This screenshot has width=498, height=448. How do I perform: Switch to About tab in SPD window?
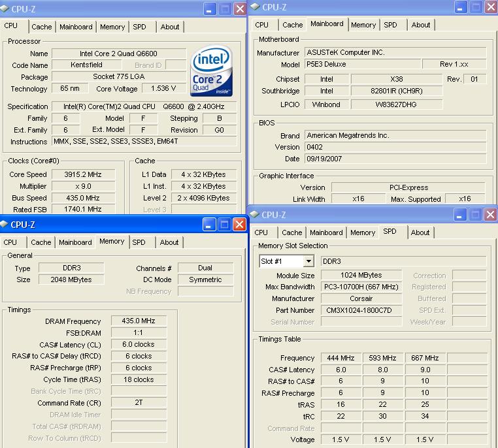pyautogui.click(x=420, y=232)
